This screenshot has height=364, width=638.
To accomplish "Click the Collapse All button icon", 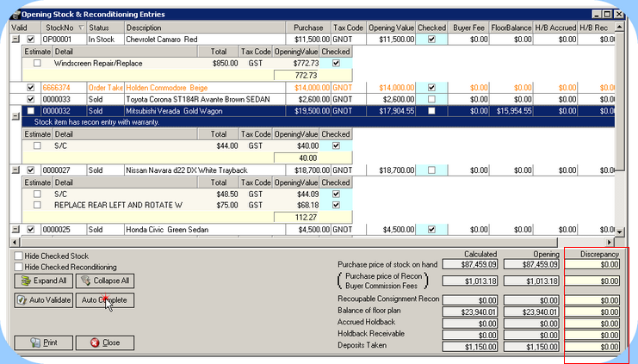I will [x=84, y=281].
